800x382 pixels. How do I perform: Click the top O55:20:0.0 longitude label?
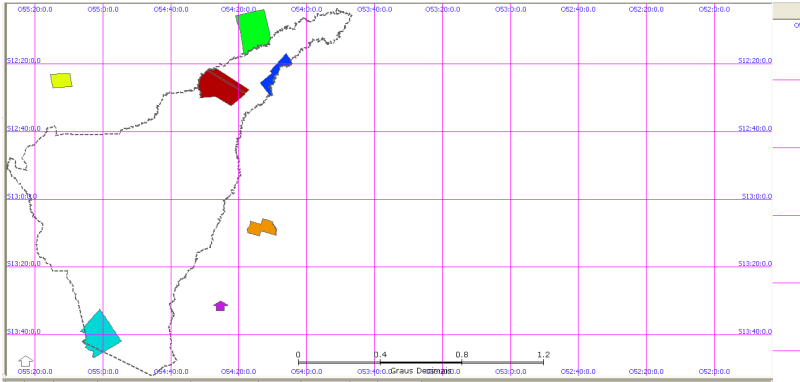click(x=34, y=9)
